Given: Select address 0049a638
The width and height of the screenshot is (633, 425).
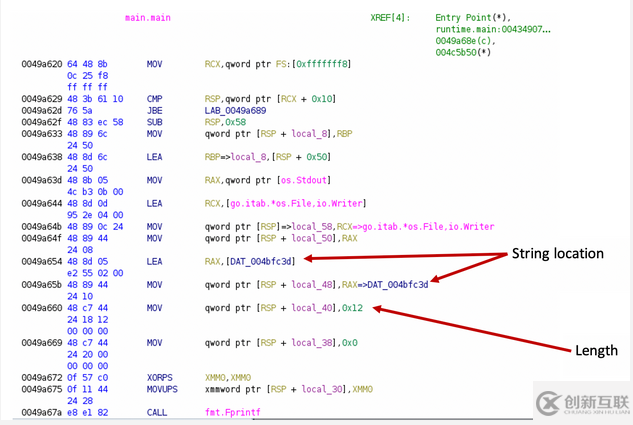Looking at the screenshot, I should click(42, 157).
